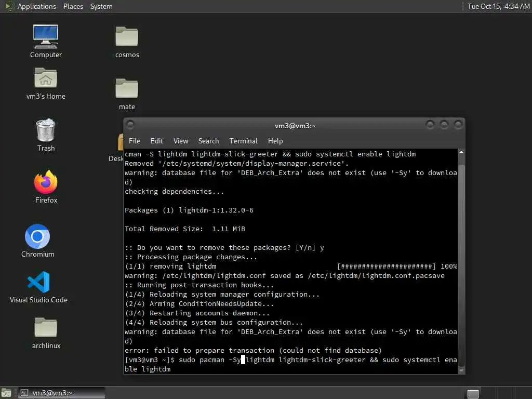Click the '(2/4) Arming ConditionNeedsUpdate...' line

(x=199, y=303)
